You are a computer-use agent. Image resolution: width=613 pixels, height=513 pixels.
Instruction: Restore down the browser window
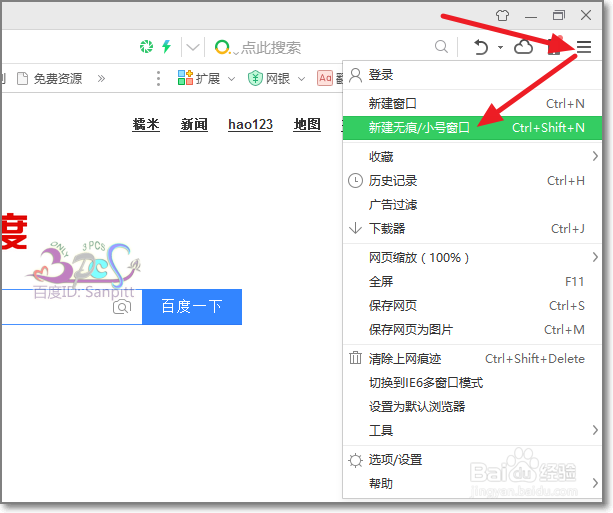558,15
